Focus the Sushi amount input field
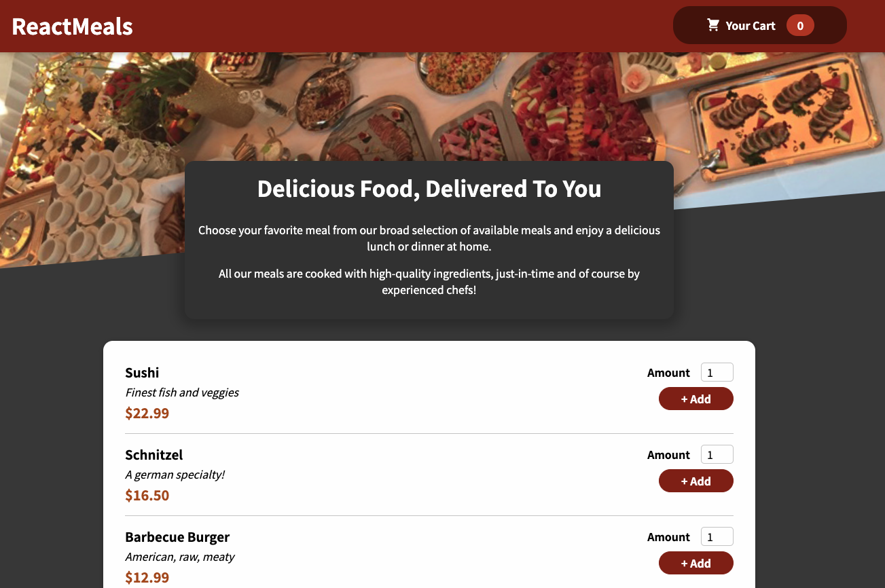This screenshot has width=885, height=588. click(717, 372)
